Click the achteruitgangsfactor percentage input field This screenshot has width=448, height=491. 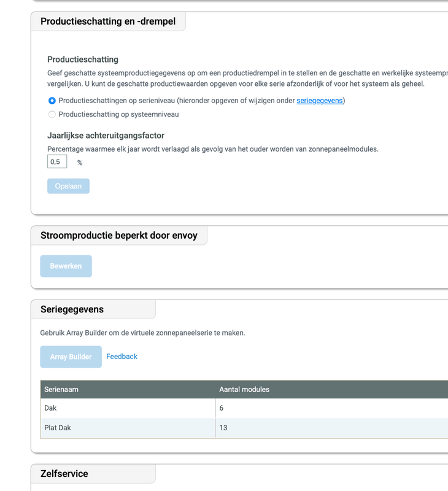click(x=57, y=161)
